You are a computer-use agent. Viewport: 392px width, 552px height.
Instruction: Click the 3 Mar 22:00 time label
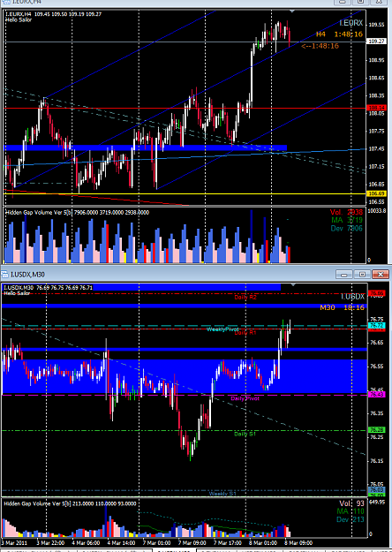50,543
